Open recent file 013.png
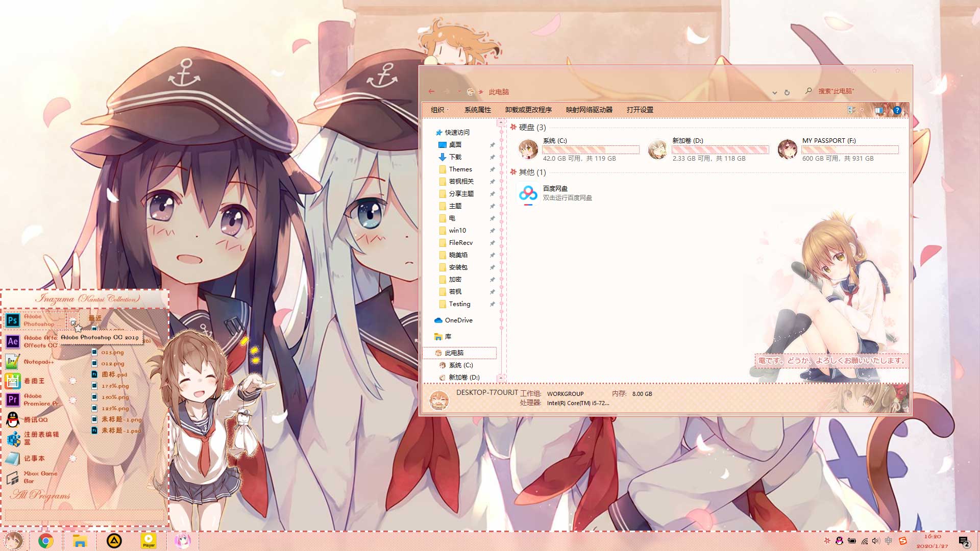The image size is (980, 551). tap(108, 352)
